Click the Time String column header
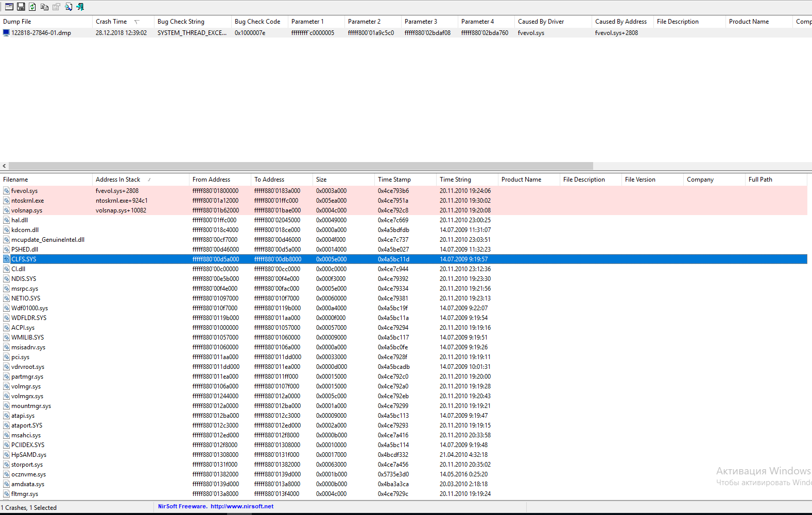 pyautogui.click(x=467, y=180)
